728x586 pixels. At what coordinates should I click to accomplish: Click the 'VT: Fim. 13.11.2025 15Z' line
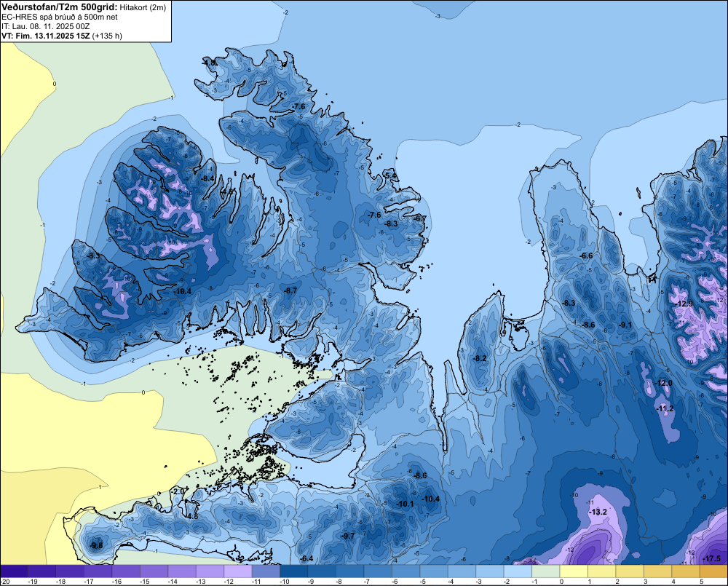coord(46,36)
